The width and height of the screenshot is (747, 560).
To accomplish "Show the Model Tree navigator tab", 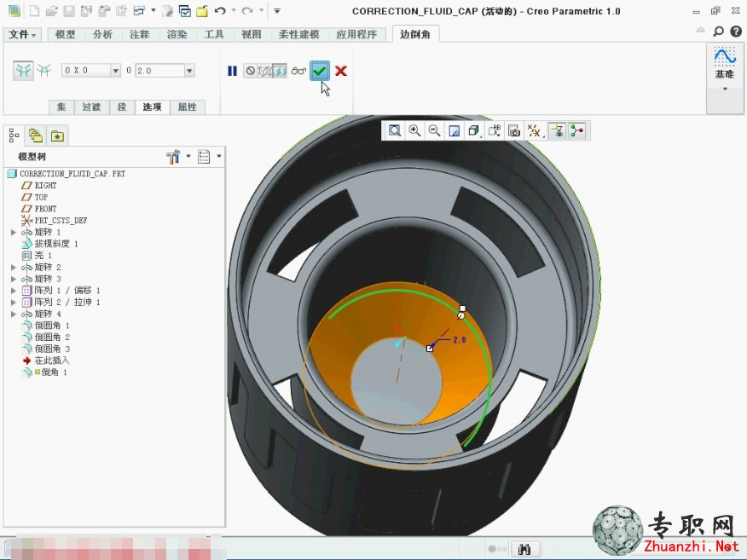I will click(14, 136).
